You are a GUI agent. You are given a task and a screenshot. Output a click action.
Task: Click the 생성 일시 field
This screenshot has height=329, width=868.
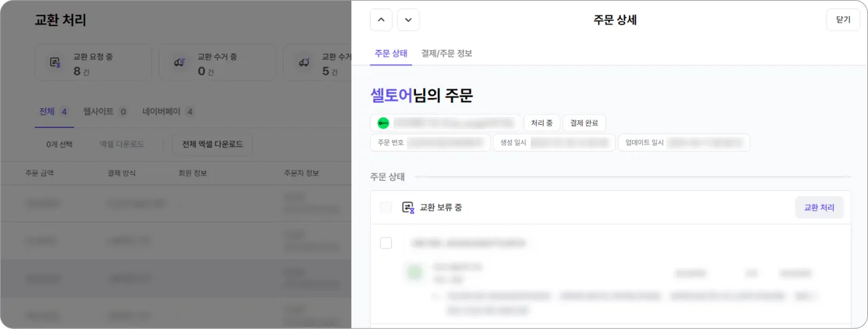tap(554, 143)
